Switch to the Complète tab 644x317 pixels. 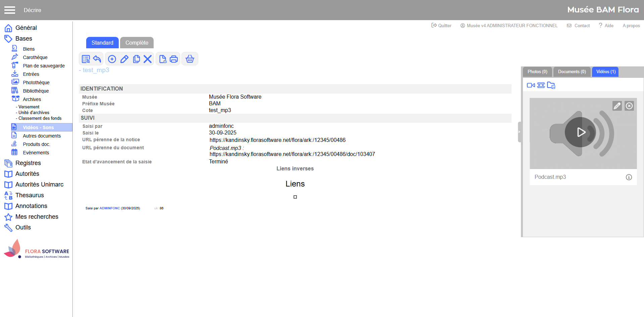[x=137, y=43]
